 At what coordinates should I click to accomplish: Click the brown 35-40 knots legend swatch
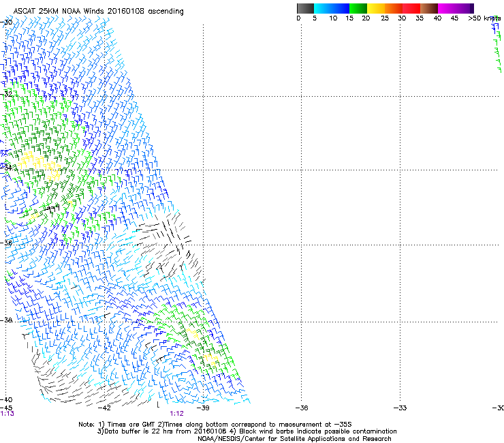point(429,8)
